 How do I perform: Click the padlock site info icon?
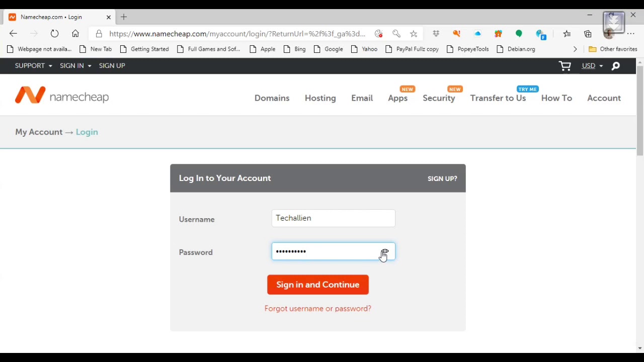pos(99,34)
